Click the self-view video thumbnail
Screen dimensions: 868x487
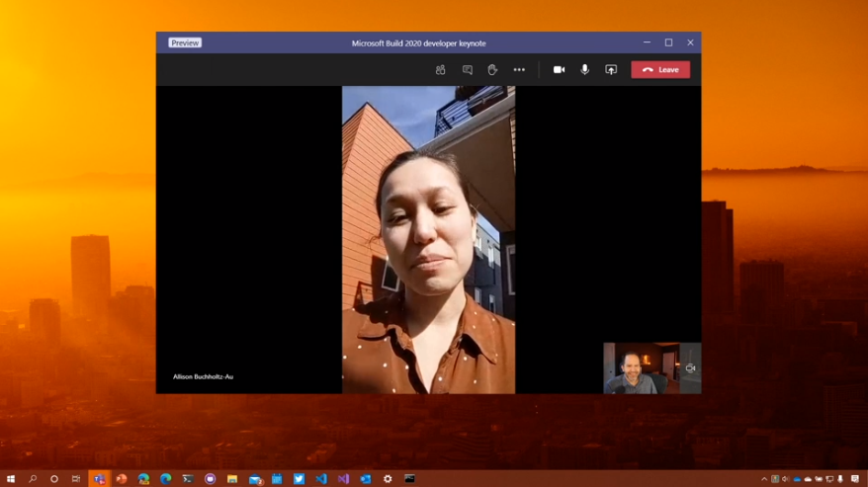[641, 368]
